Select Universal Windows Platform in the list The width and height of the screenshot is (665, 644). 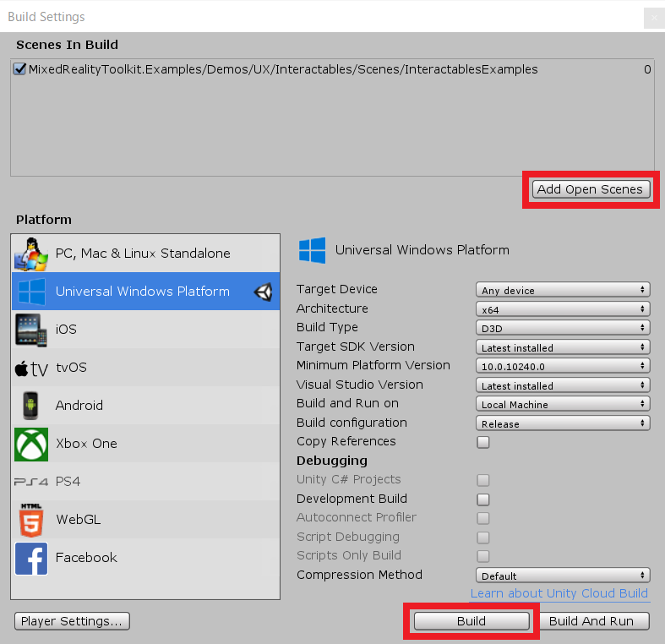coord(145,292)
